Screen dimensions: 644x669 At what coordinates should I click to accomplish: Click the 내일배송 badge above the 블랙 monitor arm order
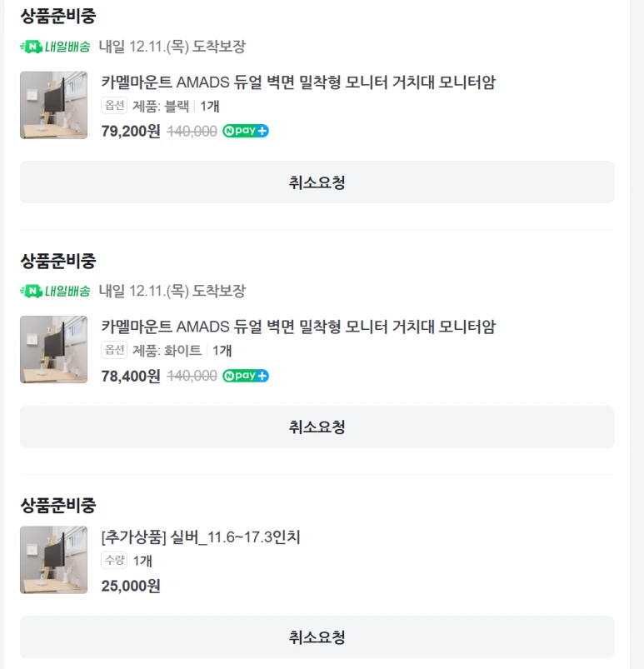(x=55, y=47)
